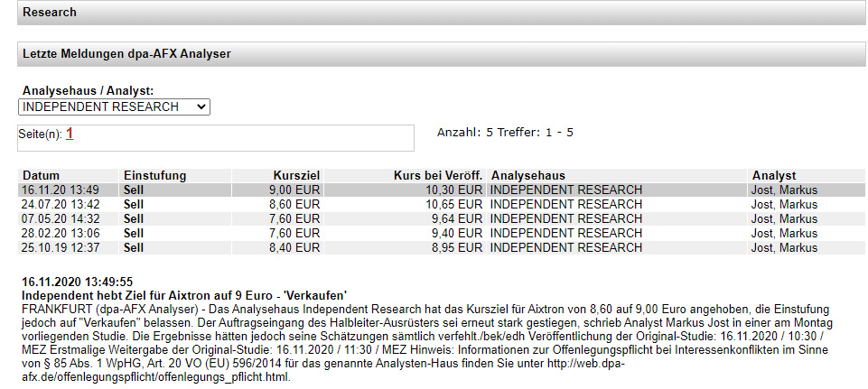Select the row dated 16.11.20 13:49
The image size is (868, 389).
pyautogui.click(x=441, y=190)
